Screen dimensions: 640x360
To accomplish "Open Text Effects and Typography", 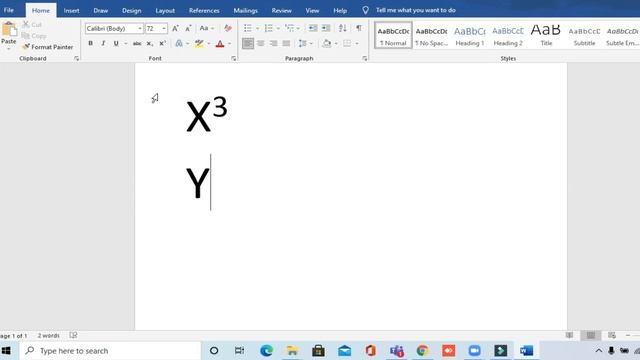I will (179, 43).
